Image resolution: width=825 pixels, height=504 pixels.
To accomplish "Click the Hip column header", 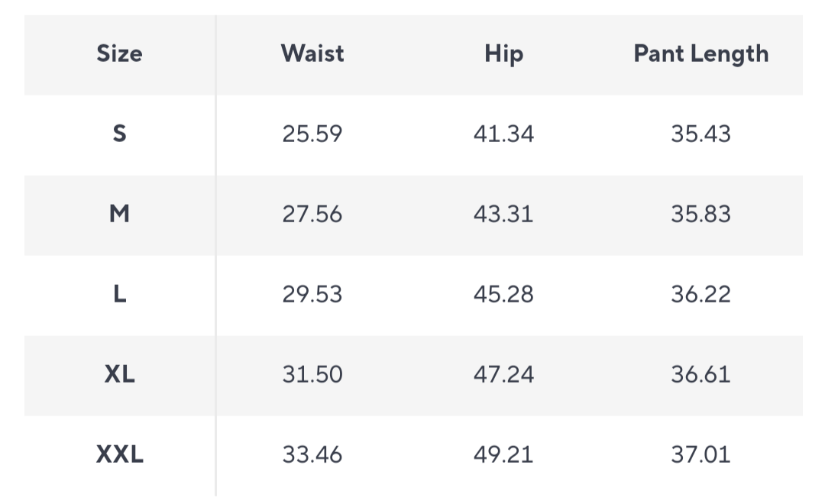I will 504,55.
